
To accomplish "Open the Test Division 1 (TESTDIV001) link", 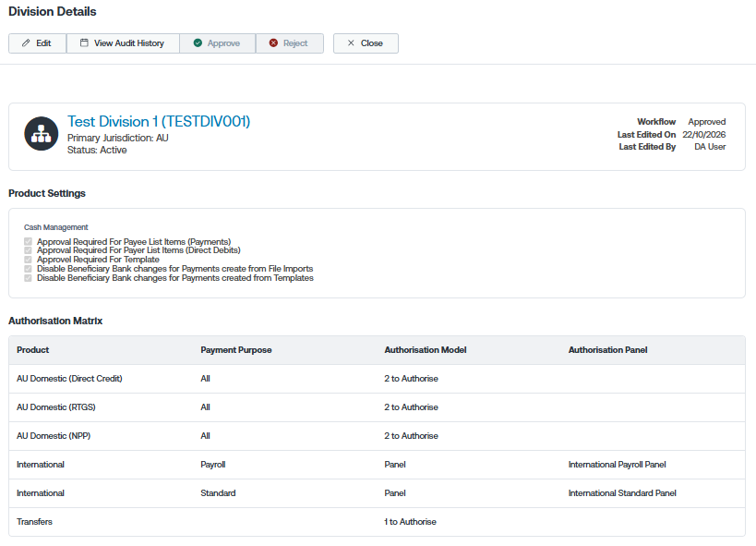I will point(159,121).
